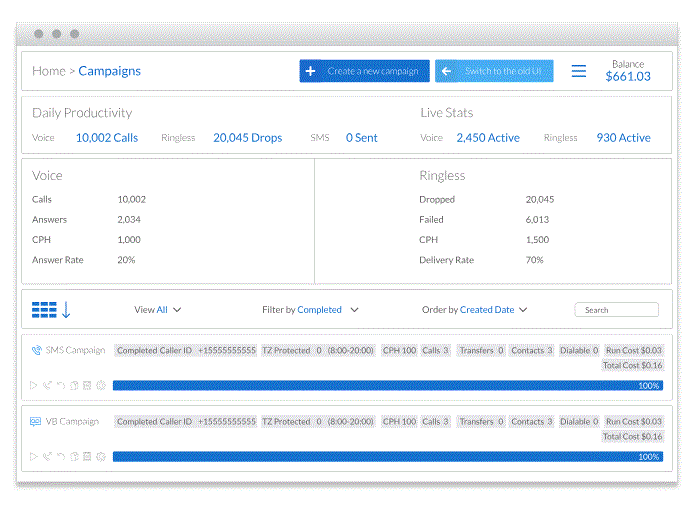Click the SMS Campaign phone icon
Viewport: 698px width, 508px height.
pos(37,350)
